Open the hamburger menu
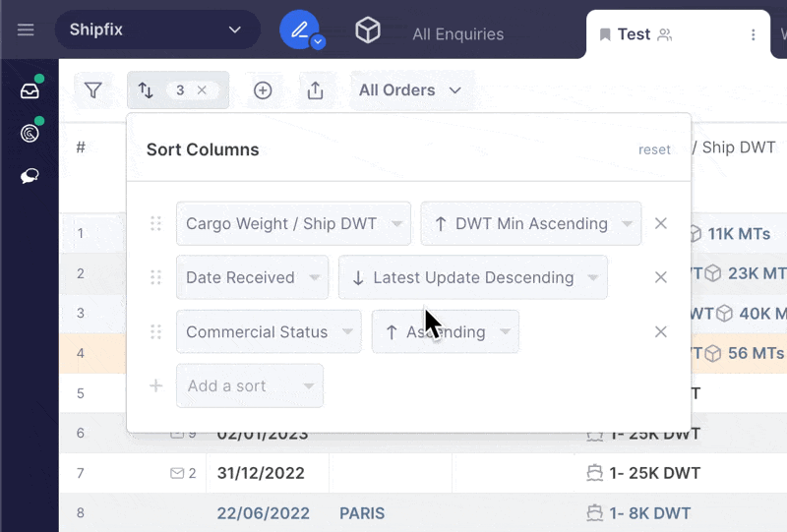The height and width of the screenshot is (532, 787). [x=26, y=30]
